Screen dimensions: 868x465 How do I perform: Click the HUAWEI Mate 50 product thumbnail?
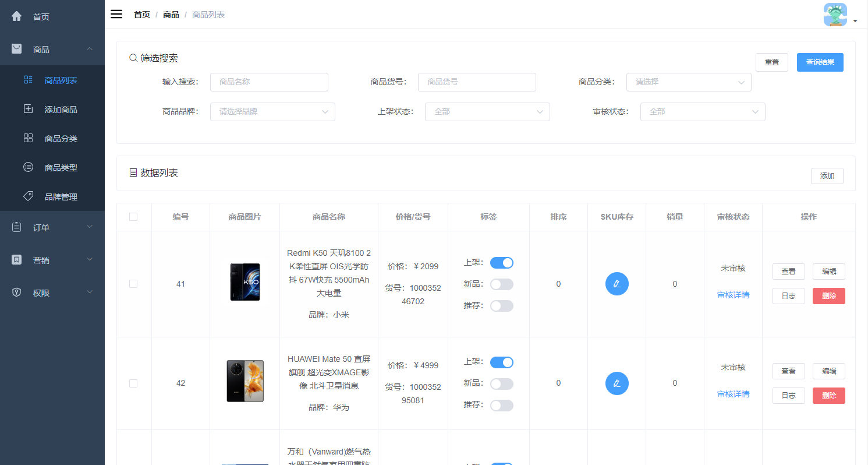pos(245,381)
